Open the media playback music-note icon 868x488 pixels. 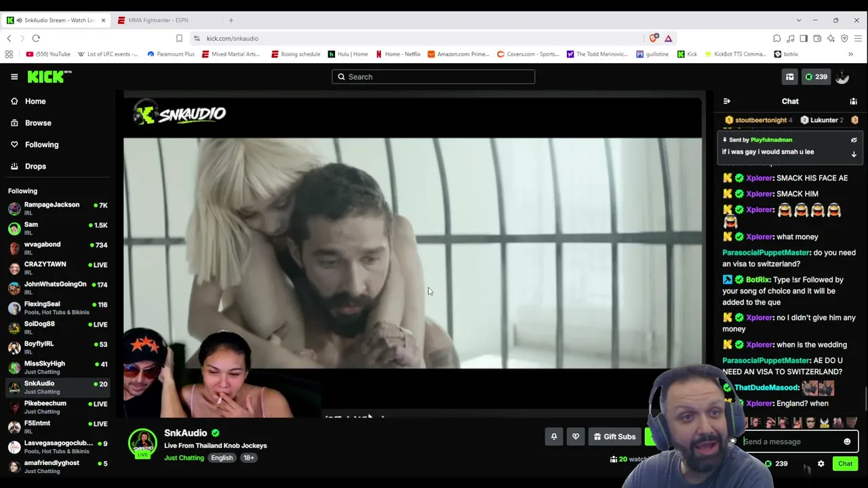click(790, 39)
